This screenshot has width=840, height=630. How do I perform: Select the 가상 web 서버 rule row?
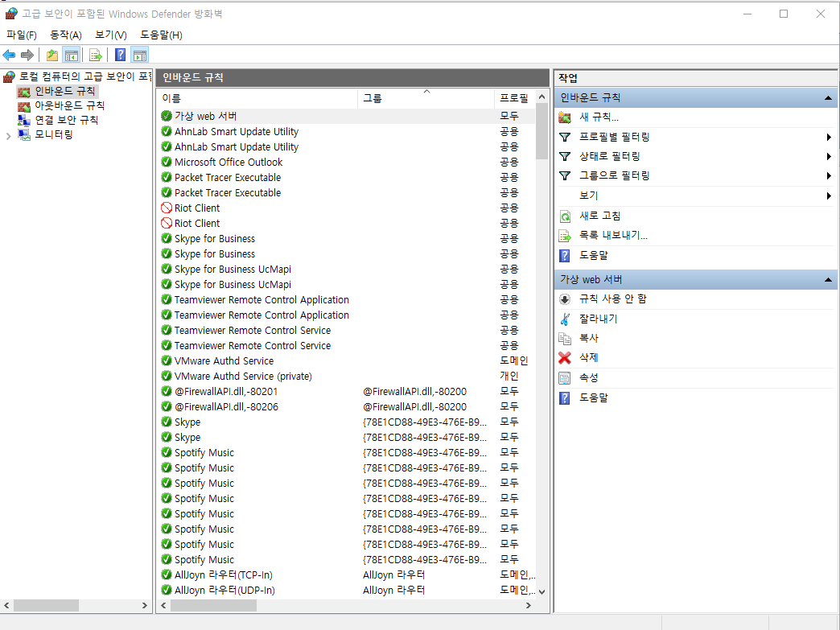[347, 116]
